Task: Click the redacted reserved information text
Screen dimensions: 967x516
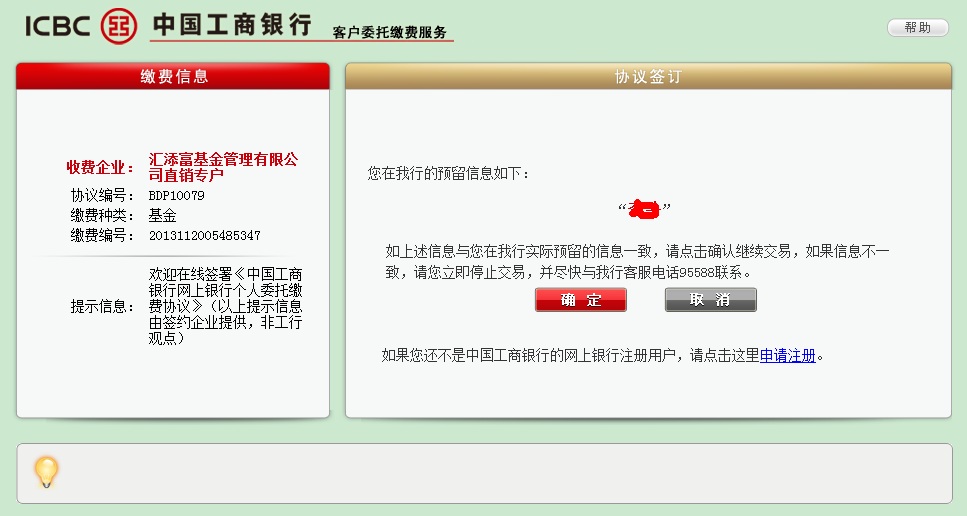Action: 644,209
